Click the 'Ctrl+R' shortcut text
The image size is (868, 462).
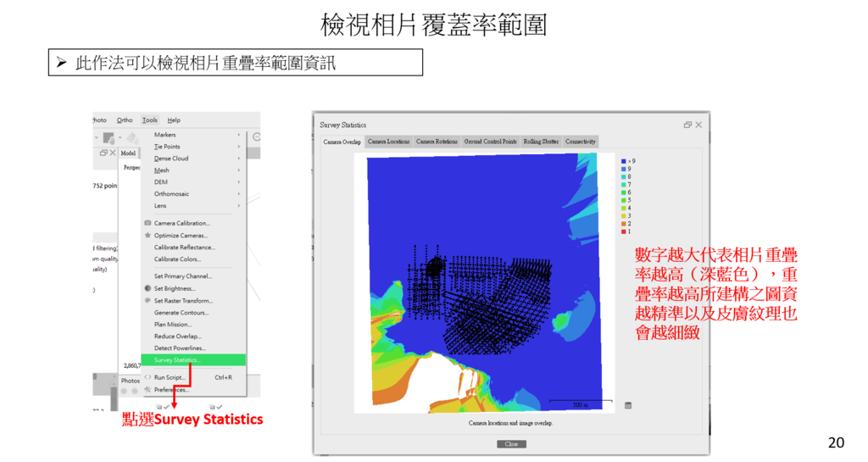[x=223, y=377]
